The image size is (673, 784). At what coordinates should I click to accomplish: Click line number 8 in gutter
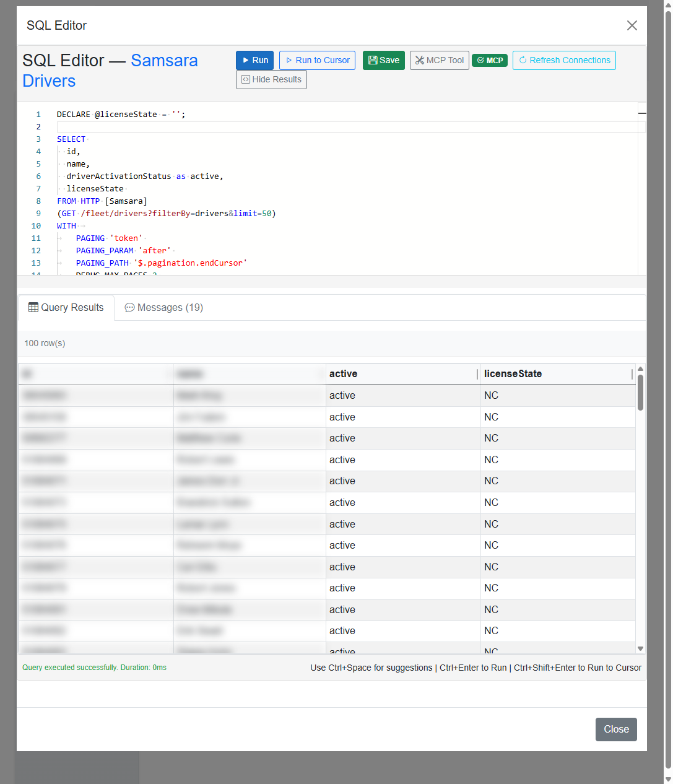pyautogui.click(x=38, y=201)
